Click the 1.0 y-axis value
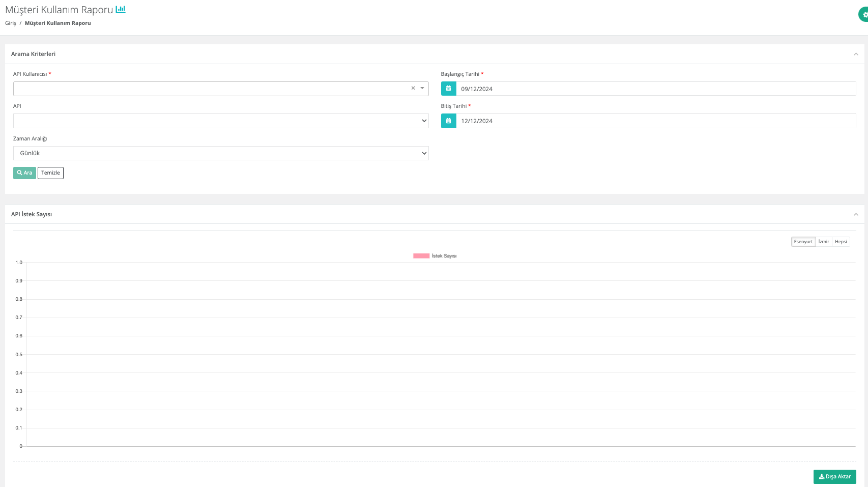This screenshot has height=487, width=868. pyautogui.click(x=19, y=263)
